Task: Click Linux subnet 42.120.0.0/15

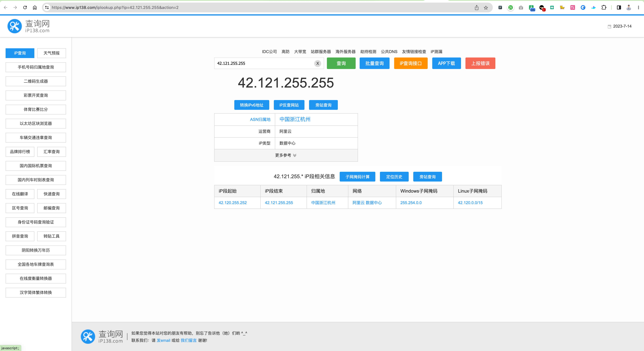Action: click(x=470, y=203)
